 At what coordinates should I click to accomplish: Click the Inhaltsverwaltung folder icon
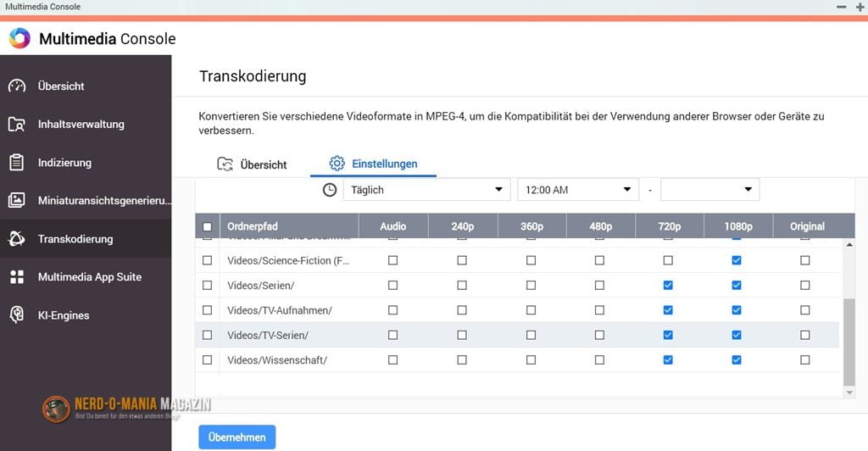pyautogui.click(x=17, y=124)
